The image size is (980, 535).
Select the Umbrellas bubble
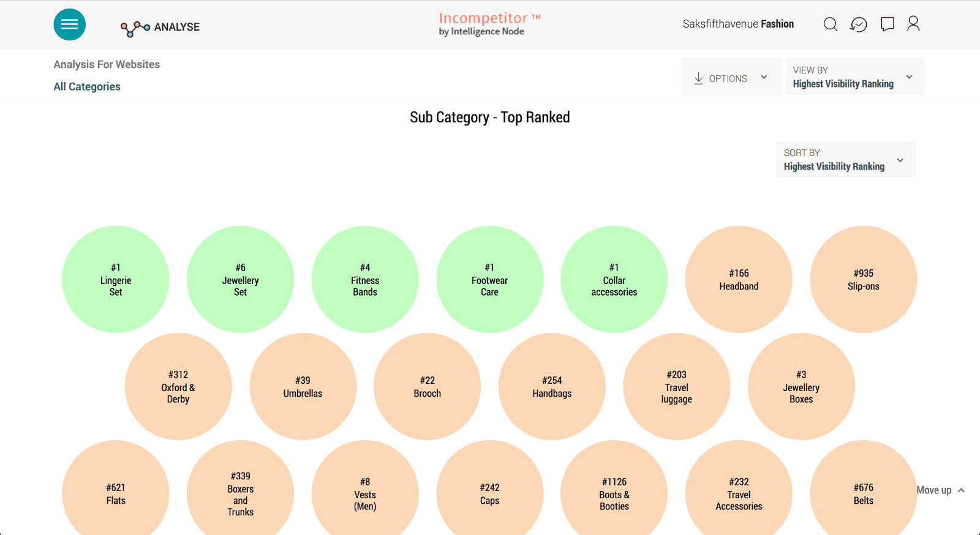tap(303, 387)
